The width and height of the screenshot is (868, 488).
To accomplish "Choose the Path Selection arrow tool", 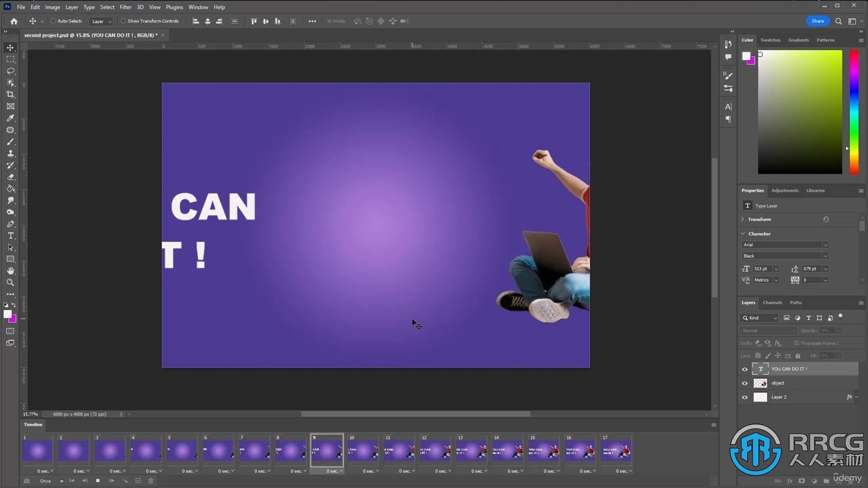I will (x=10, y=247).
